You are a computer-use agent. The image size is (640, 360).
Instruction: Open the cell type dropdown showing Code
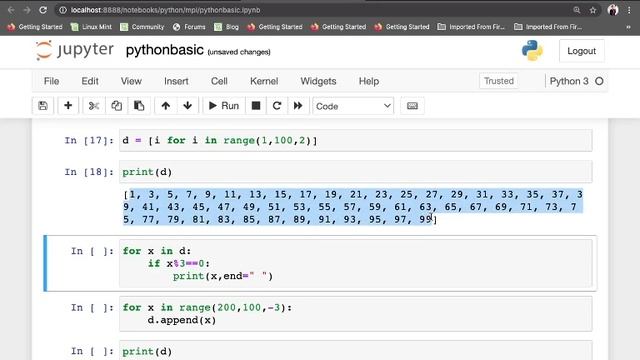353,106
